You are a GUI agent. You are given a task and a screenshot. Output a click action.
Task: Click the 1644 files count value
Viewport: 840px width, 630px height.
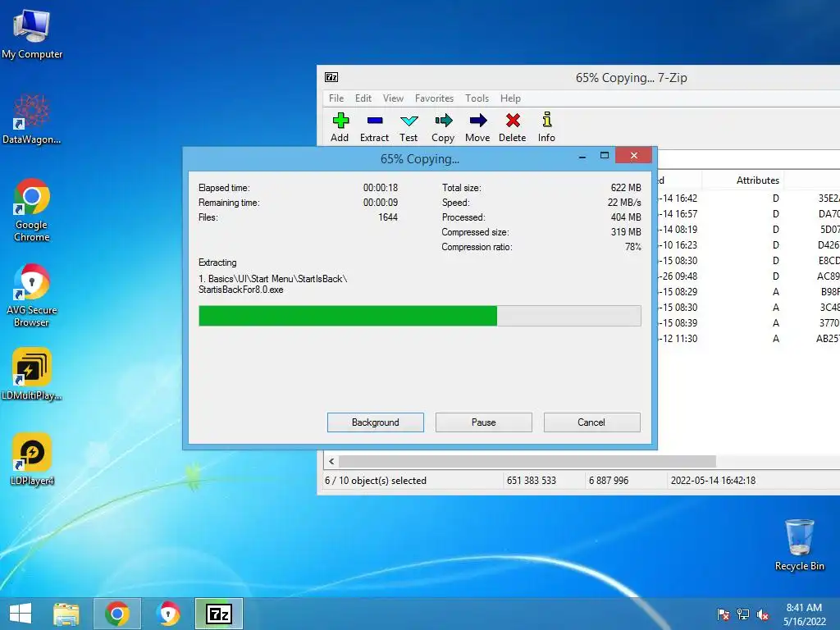pyautogui.click(x=388, y=217)
